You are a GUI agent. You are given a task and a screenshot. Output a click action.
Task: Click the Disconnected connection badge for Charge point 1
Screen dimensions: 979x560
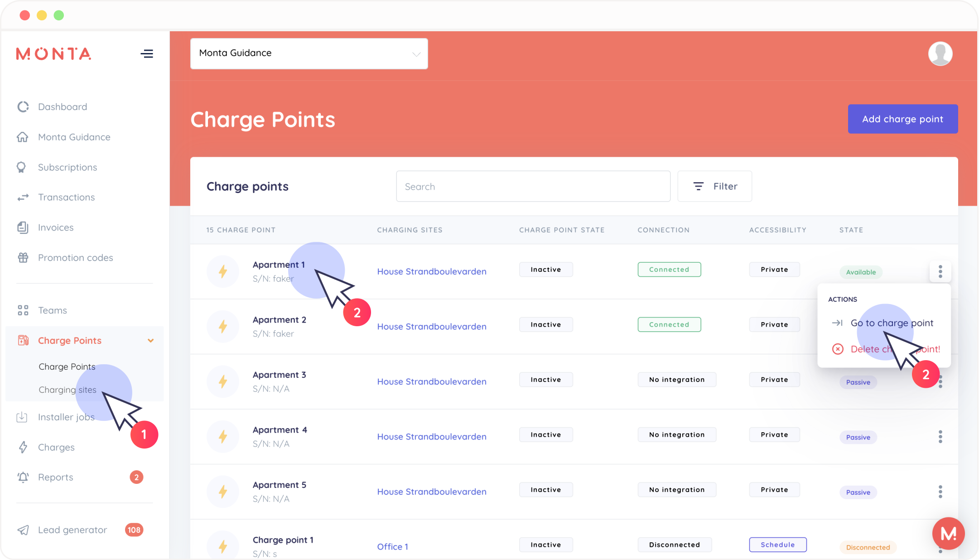[x=675, y=545]
